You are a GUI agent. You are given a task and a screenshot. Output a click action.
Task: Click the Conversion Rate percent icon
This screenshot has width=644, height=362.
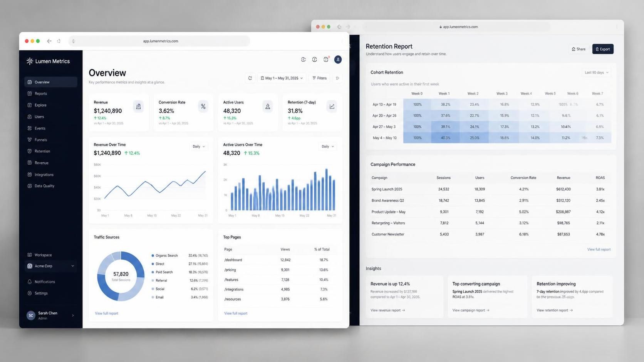point(203,107)
